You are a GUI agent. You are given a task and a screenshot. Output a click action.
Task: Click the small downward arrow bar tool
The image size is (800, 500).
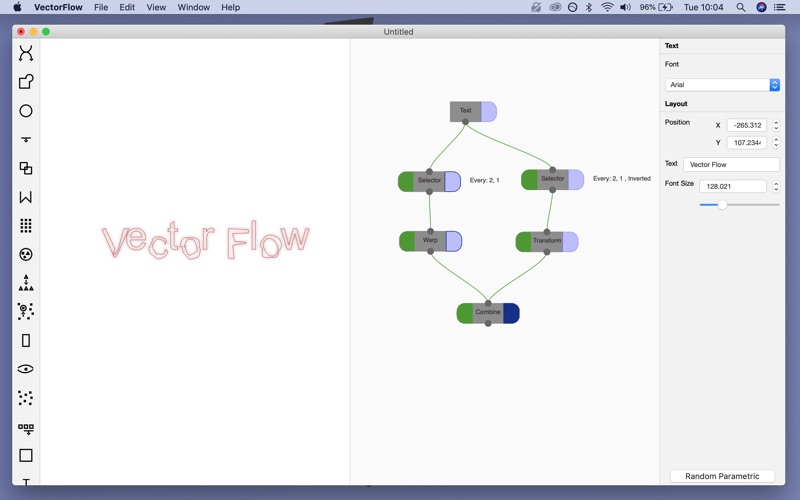26,139
